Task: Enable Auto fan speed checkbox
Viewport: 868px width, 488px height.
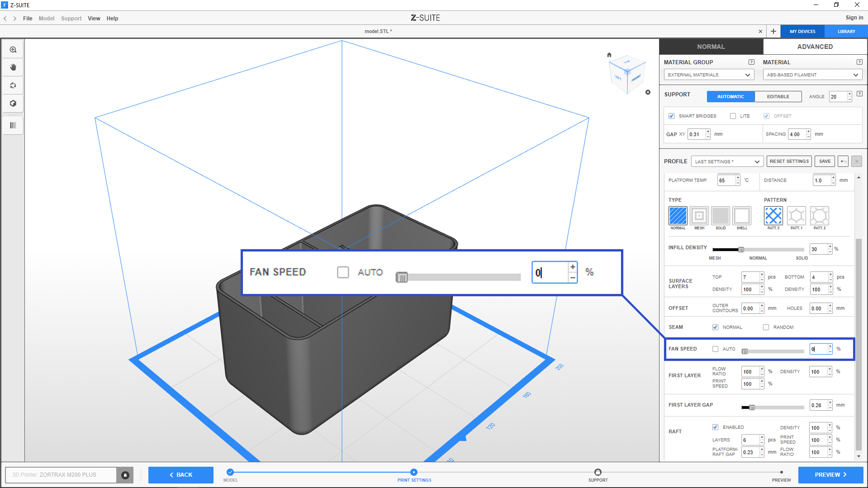Action: [x=715, y=349]
